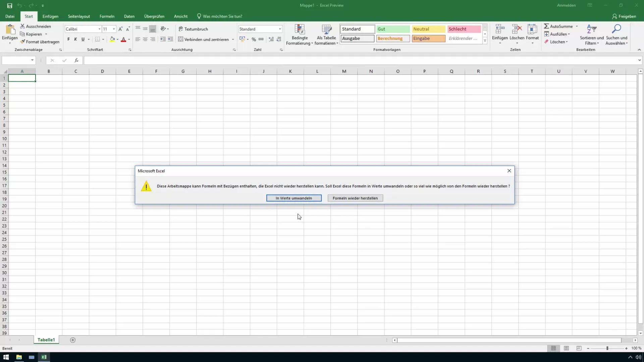This screenshot has height=362, width=644.
Task: Toggle center text alignment
Action: (145, 39)
